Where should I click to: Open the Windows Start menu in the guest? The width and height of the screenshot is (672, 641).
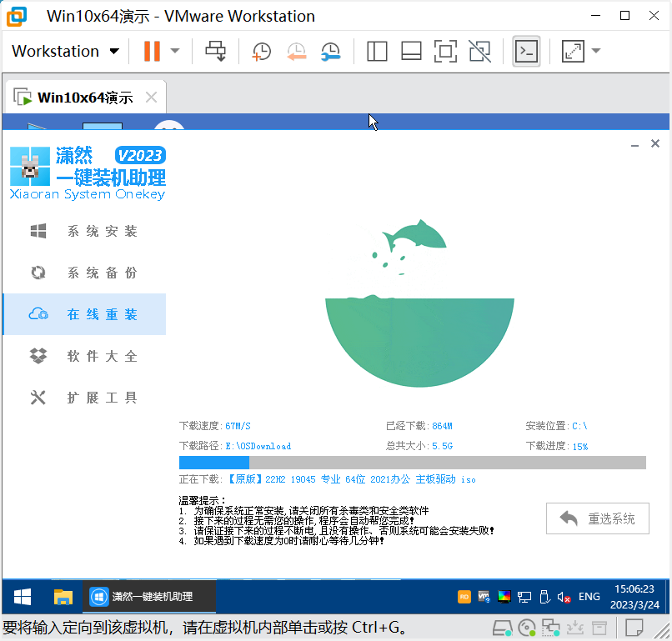click(x=23, y=597)
